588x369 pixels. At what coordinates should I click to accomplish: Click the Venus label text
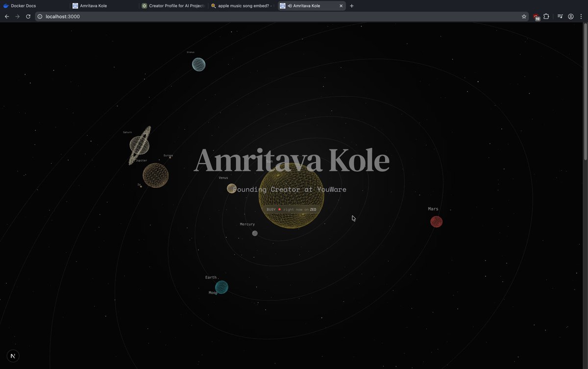click(x=223, y=178)
